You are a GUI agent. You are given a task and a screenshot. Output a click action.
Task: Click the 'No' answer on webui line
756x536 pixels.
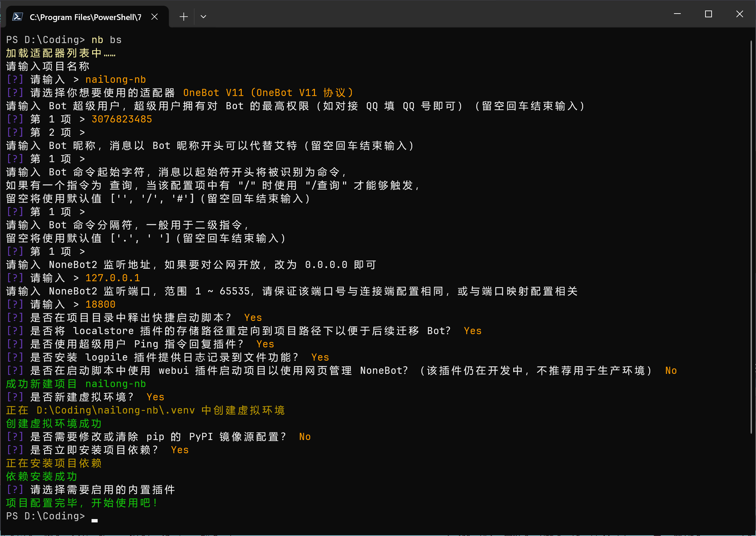pyautogui.click(x=671, y=370)
